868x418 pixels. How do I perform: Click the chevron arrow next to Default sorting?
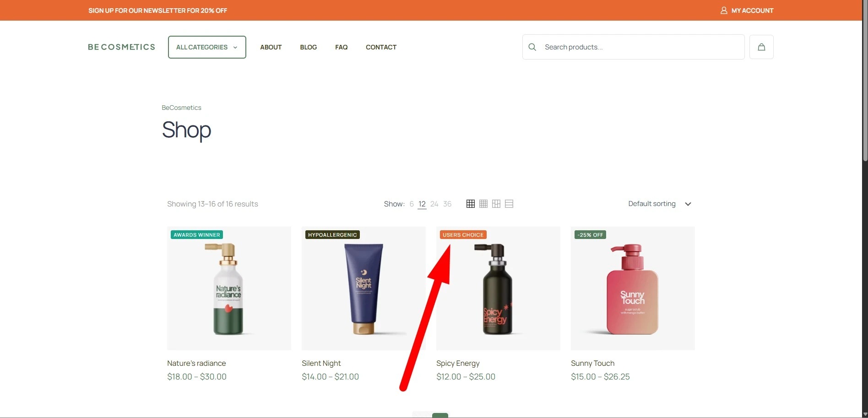tap(688, 204)
